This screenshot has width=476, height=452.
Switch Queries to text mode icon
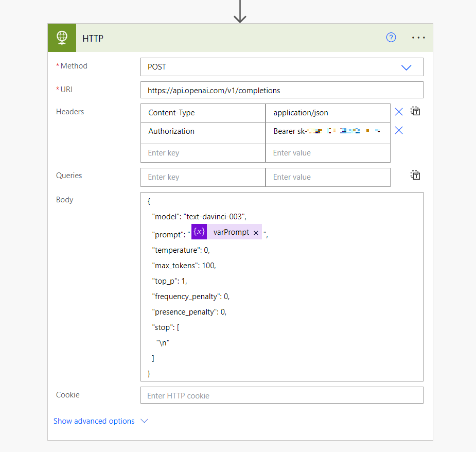click(415, 176)
